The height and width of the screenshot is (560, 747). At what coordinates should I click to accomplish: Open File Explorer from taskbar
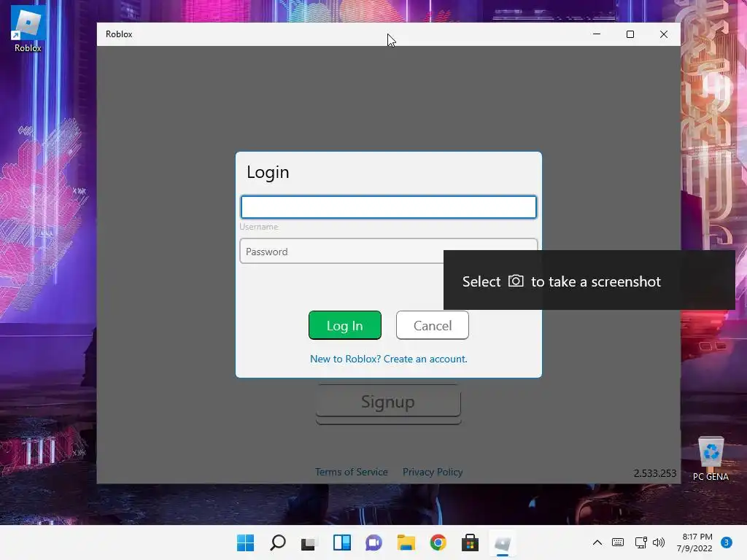click(406, 542)
